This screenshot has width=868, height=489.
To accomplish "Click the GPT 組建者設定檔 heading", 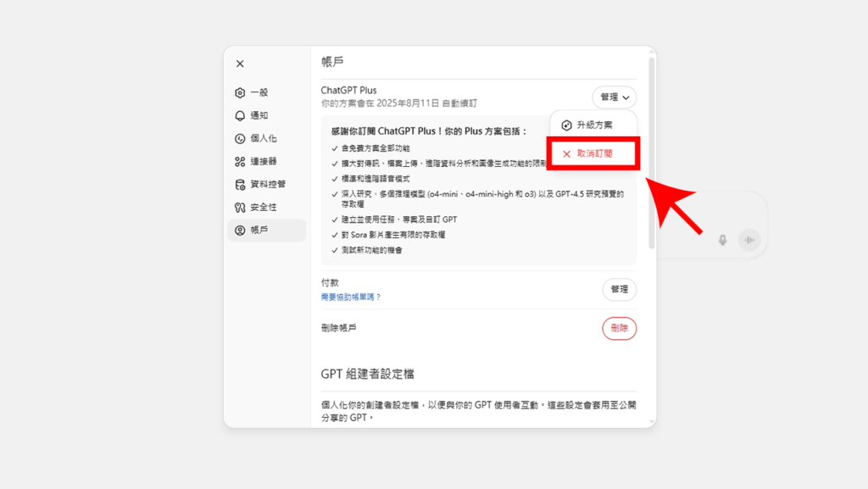I will (x=368, y=374).
